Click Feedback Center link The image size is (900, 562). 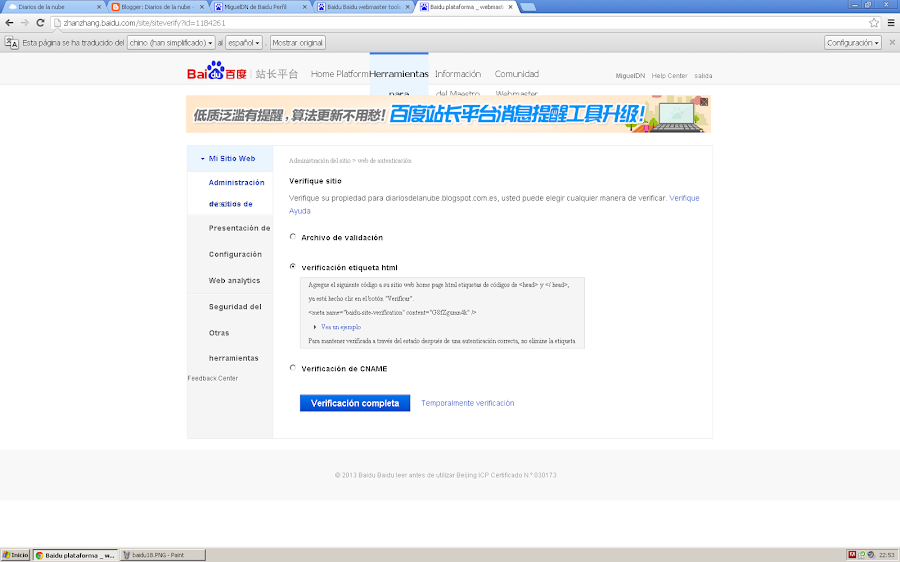click(212, 378)
